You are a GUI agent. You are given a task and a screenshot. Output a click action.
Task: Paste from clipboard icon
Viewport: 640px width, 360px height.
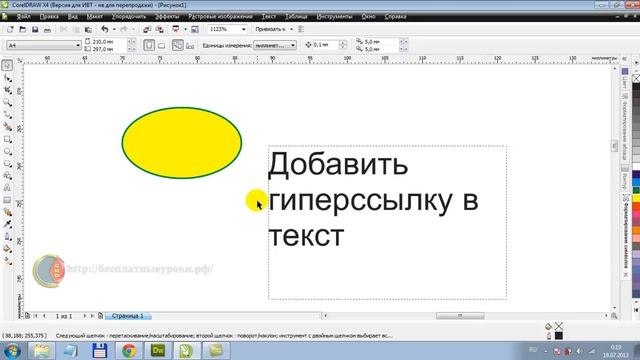pyautogui.click(x=88, y=29)
